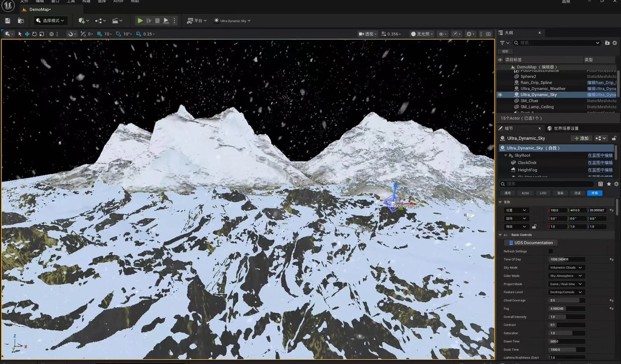621x364 pixels.
Task: Toggle scale snapping icon beside 0.25
Action: (139, 34)
